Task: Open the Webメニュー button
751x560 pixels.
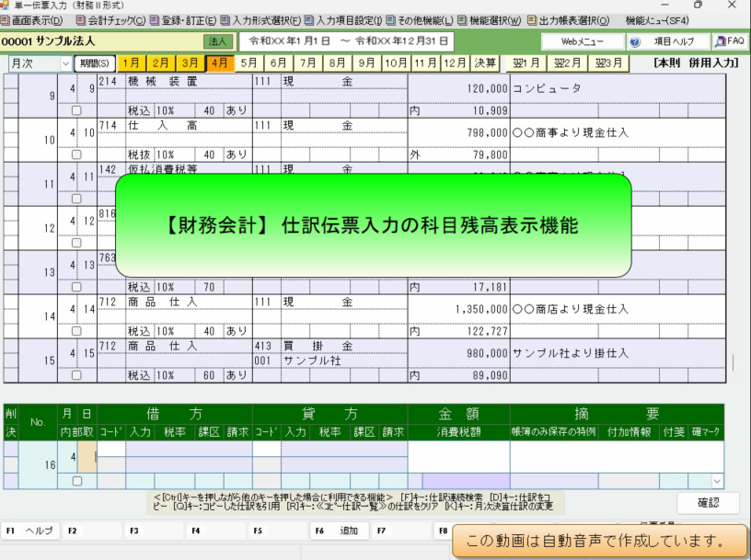Action: pyautogui.click(x=583, y=41)
